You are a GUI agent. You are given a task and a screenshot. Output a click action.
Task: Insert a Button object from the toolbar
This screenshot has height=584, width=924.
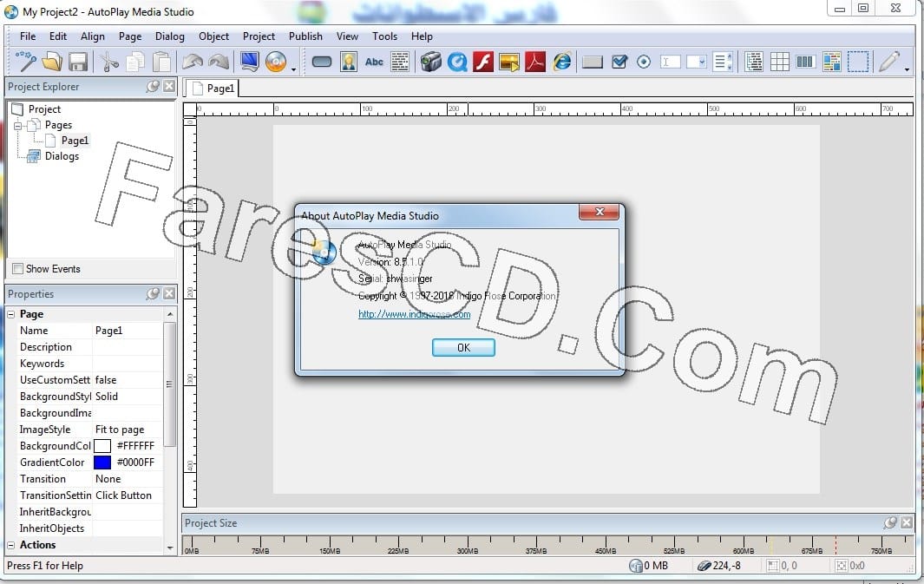322,62
